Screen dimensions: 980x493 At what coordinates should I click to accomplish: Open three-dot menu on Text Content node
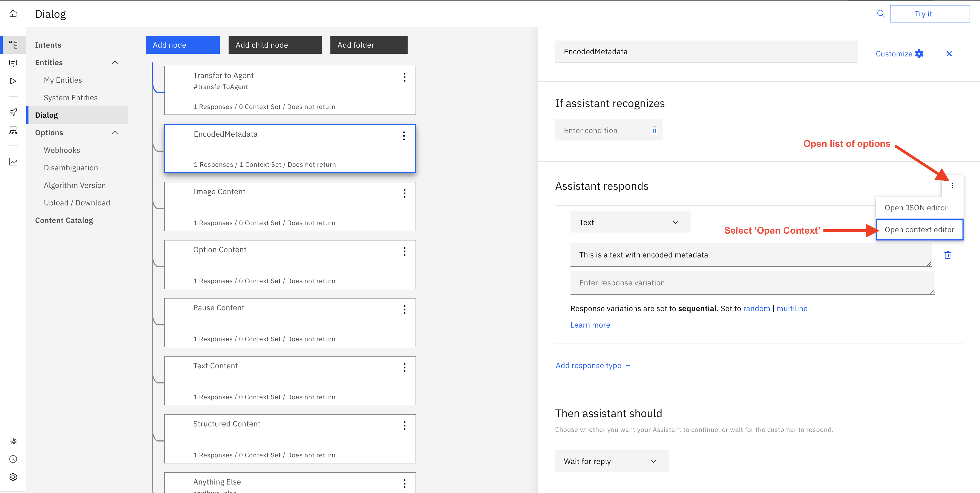(404, 367)
